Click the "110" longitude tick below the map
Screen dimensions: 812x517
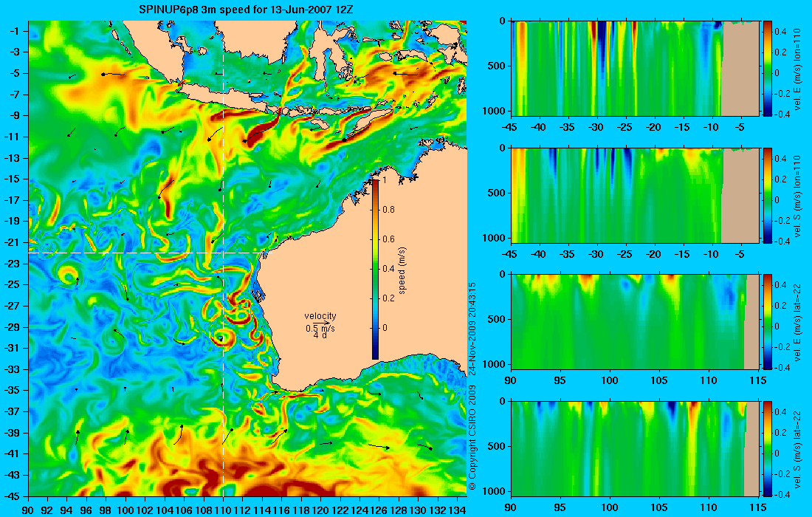[x=223, y=510]
